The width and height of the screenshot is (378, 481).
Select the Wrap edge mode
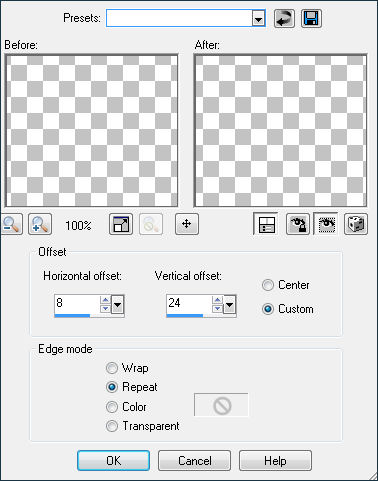point(112,368)
